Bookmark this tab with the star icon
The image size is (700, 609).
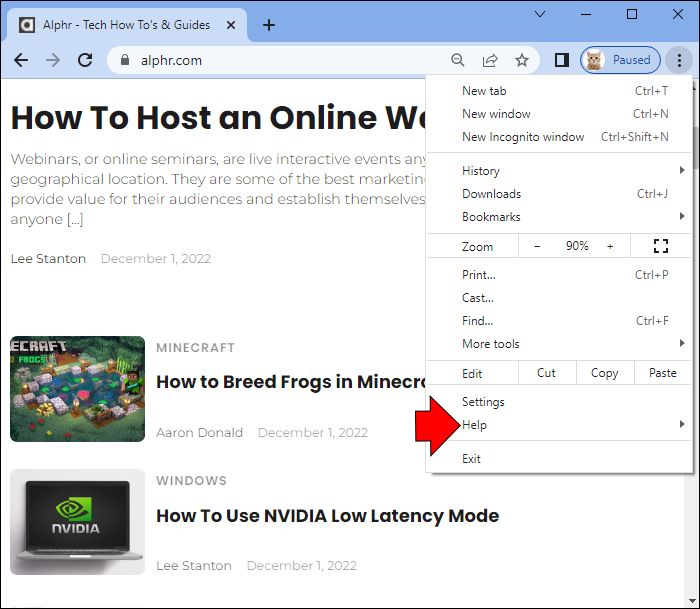click(521, 60)
